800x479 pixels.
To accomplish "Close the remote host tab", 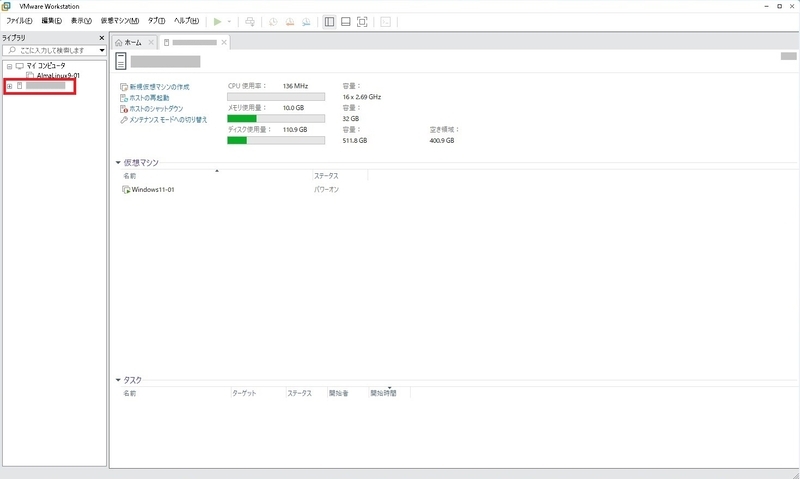I will (224, 42).
